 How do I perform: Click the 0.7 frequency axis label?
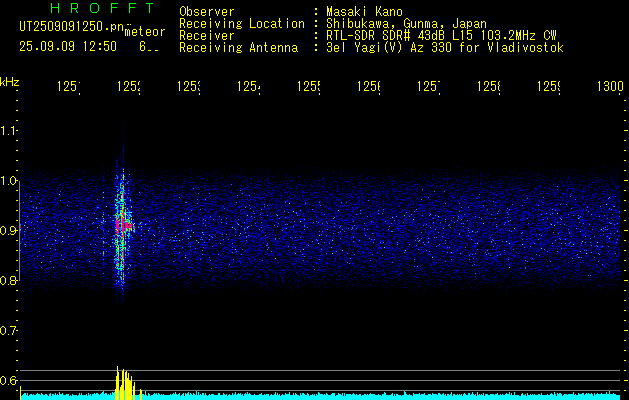pyautogui.click(x=9, y=331)
